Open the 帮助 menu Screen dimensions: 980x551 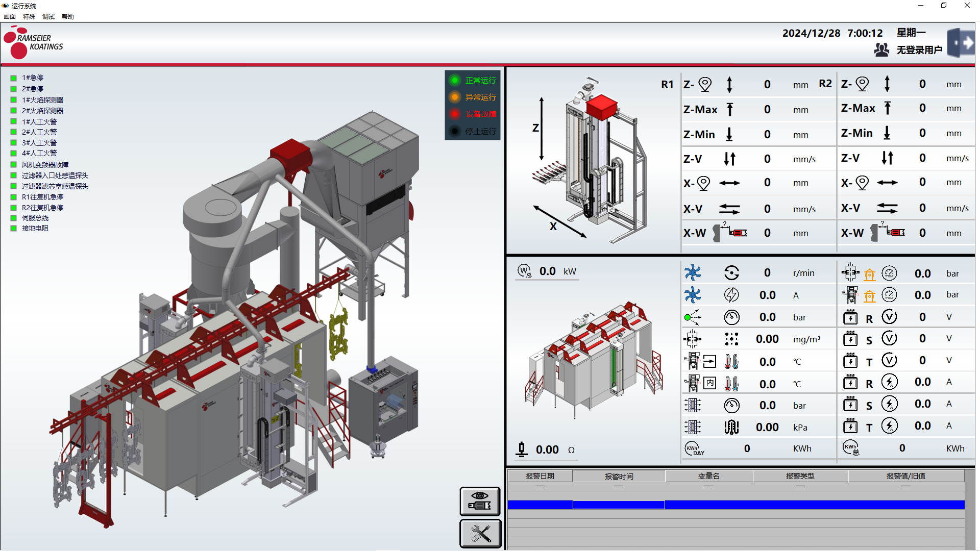[x=68, y=17]
